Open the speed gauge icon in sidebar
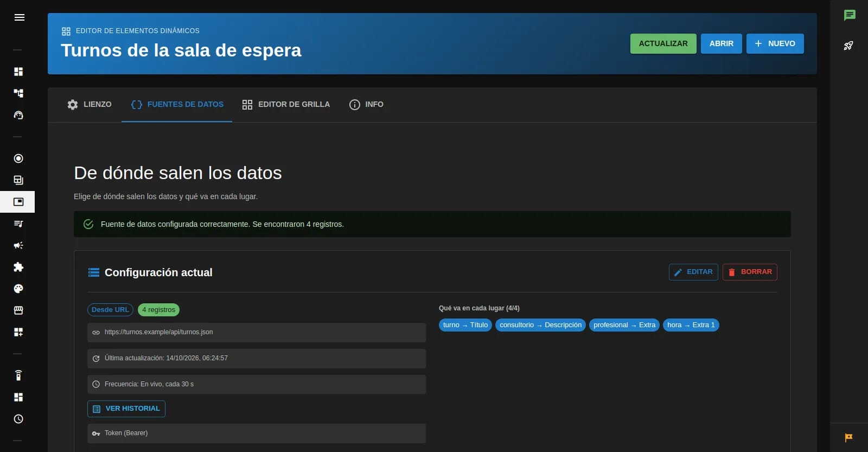This screenshot has height=452, width=868. point(18,115)
